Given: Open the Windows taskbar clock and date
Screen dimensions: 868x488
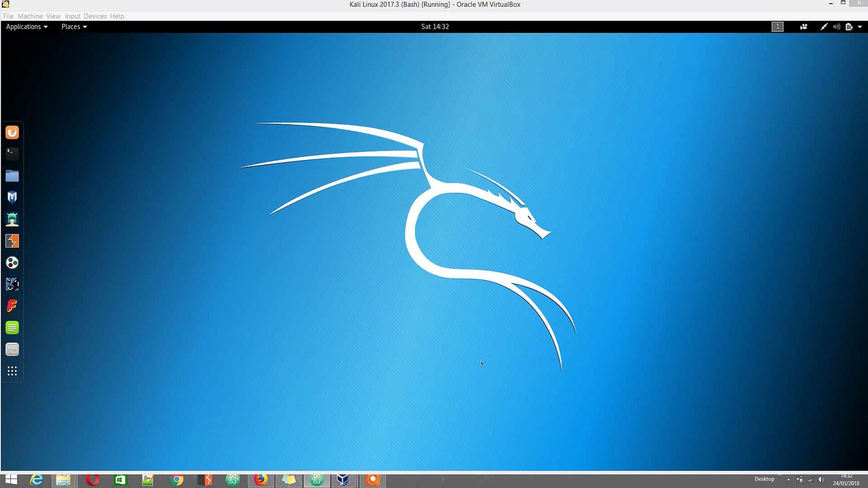Looking at the screenshot, I should (x=846, y=480).
